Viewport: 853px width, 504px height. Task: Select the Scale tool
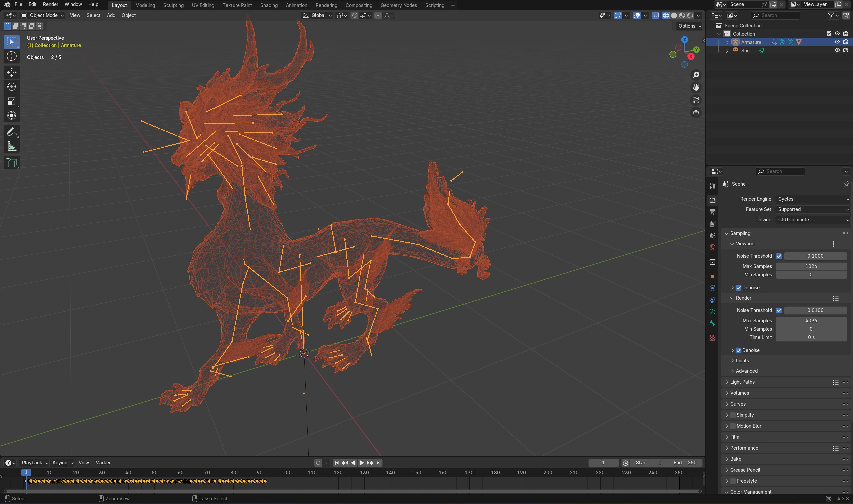click(x=12, y=101)
